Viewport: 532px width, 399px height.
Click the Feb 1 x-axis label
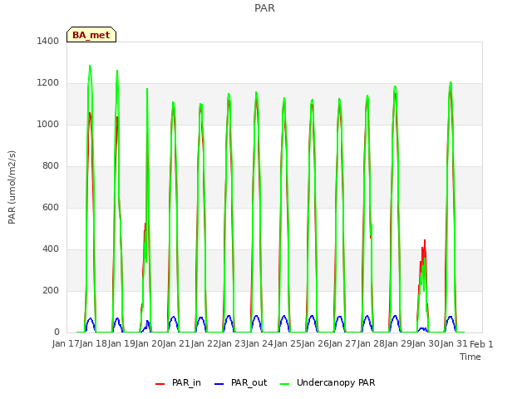pyautogui.click(x=481, y=344)
